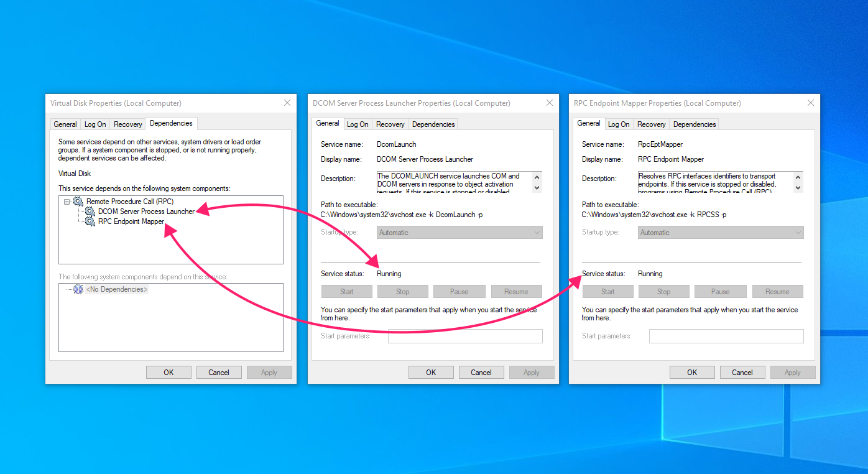Screen dimensions: 868x474
Task: Click Start parameters field in RPC Endpoint Mapper
Action: point(727,337)
